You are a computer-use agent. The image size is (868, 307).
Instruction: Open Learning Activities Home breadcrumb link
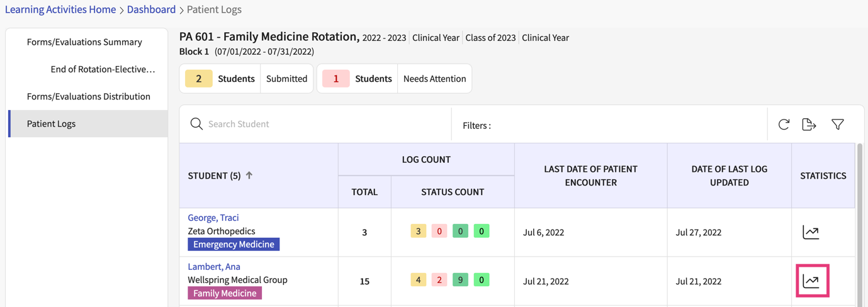tap(60, 9)
